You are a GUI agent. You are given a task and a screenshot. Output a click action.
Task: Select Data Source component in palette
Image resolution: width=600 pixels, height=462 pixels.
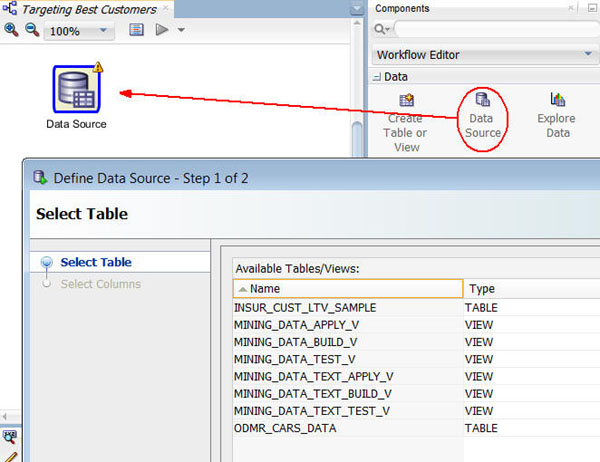point(483,116)
